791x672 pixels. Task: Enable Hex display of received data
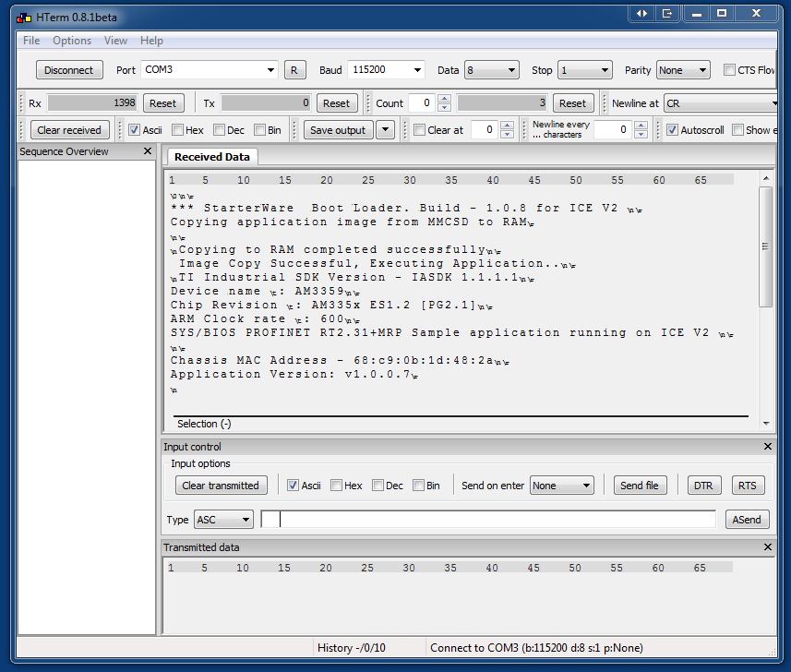tap(176, 129)
